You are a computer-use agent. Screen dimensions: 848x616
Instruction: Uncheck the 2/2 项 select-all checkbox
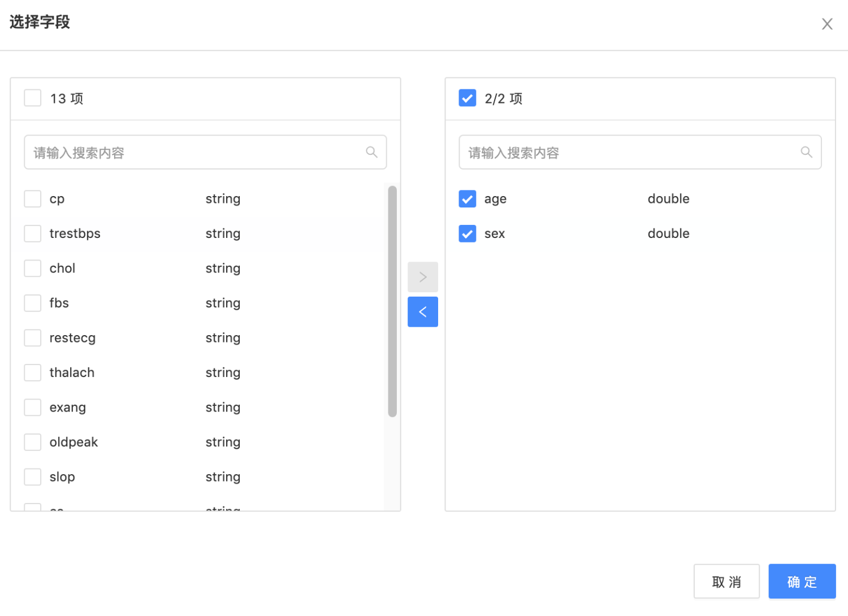[x=468, y=98]
